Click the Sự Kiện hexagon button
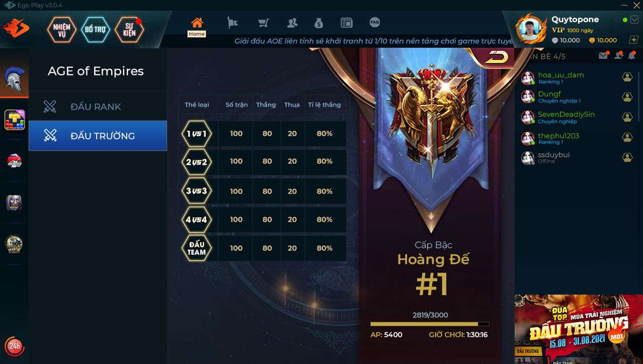 click(129, 30)
